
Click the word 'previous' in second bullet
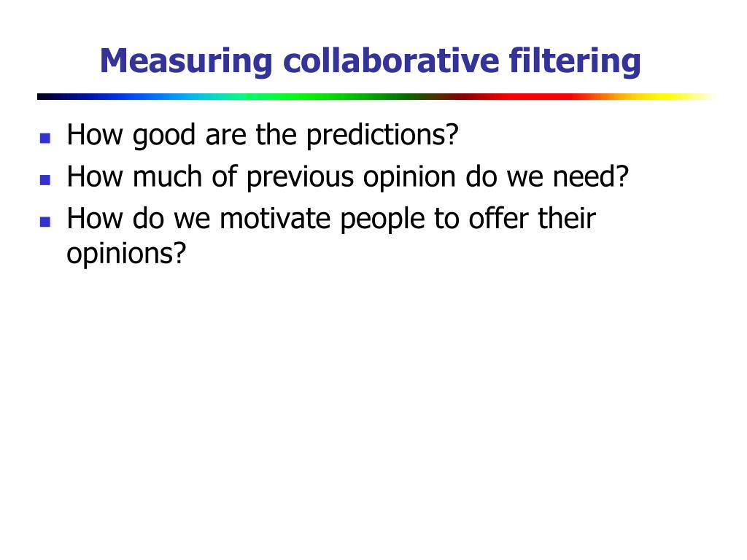point(300,178)
